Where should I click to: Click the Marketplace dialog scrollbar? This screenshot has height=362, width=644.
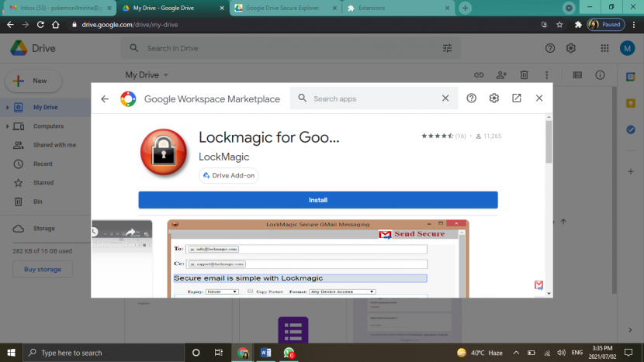click(x=549, y=142)
